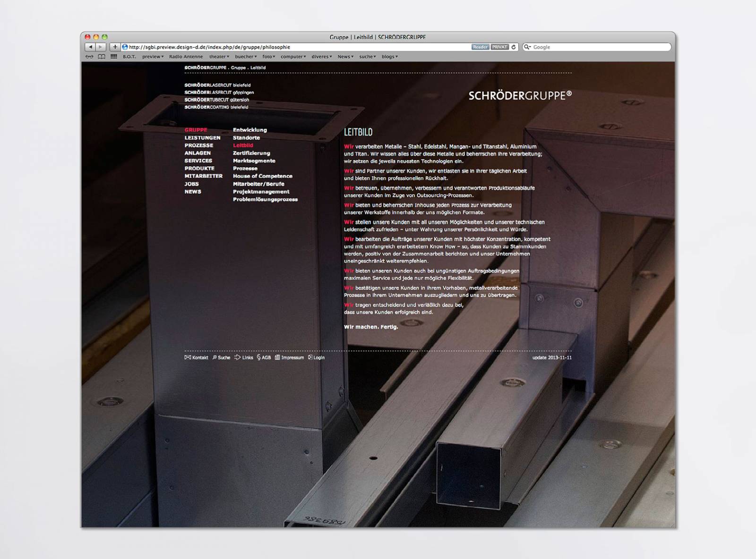The width and height of the screenshot is (756, 559).
Task: Open SCHRÖDERLASERCUT göppingen link
Action: coord(219,93)
